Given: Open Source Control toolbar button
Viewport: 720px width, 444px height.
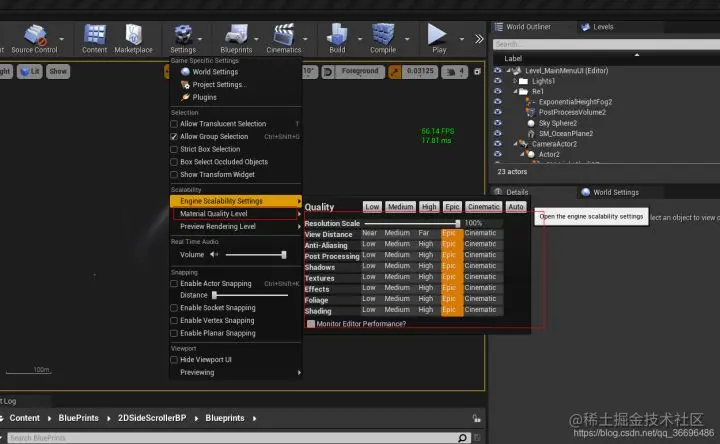Looking at the screenshot, I should (x=34, y=39).
